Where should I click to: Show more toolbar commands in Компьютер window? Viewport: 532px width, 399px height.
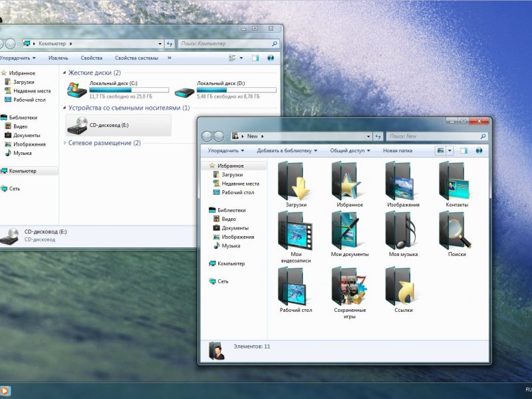(x=170, y=58)
